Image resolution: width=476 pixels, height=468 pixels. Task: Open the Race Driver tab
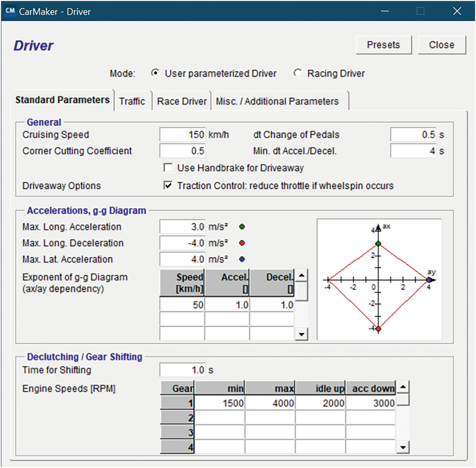pos(182,101)
